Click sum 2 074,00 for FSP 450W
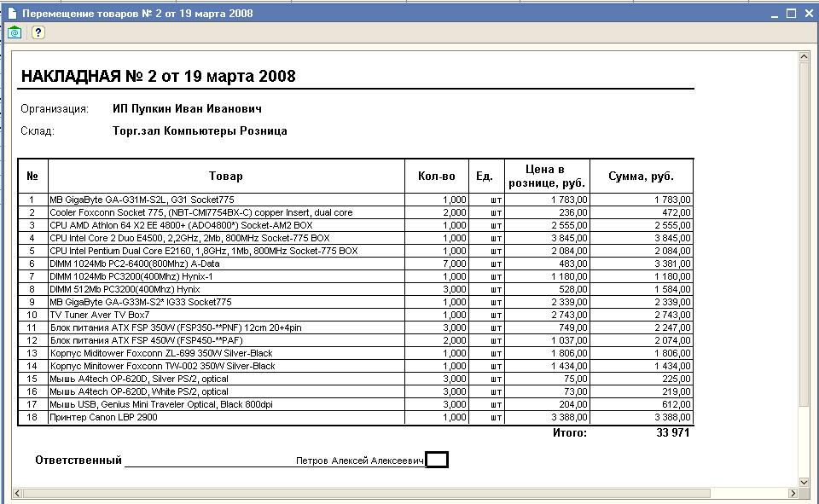The width and height of the screenshot is (819, 504). (673, 340)
